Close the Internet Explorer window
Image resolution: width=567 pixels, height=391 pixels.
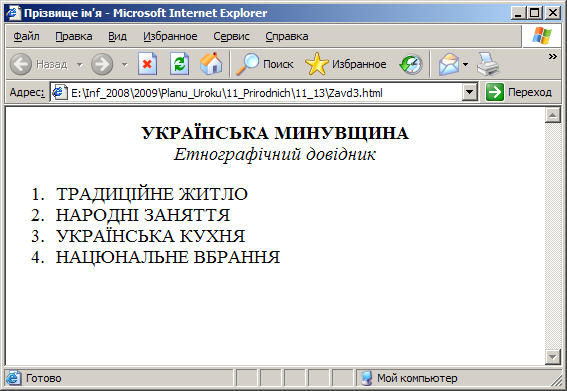[553, 13]
